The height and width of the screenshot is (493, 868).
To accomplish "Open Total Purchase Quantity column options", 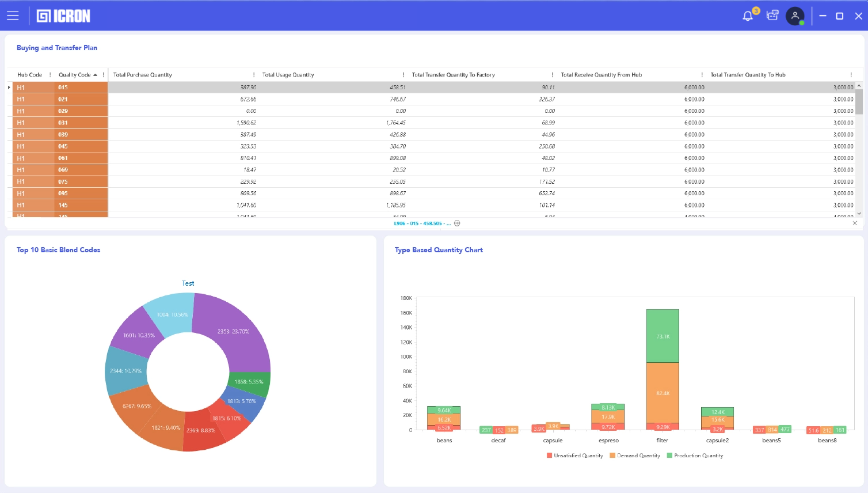I will [254, 75].
